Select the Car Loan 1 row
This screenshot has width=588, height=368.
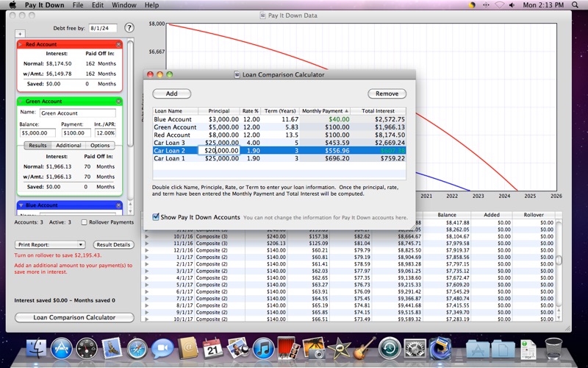(x=279, y=158)
